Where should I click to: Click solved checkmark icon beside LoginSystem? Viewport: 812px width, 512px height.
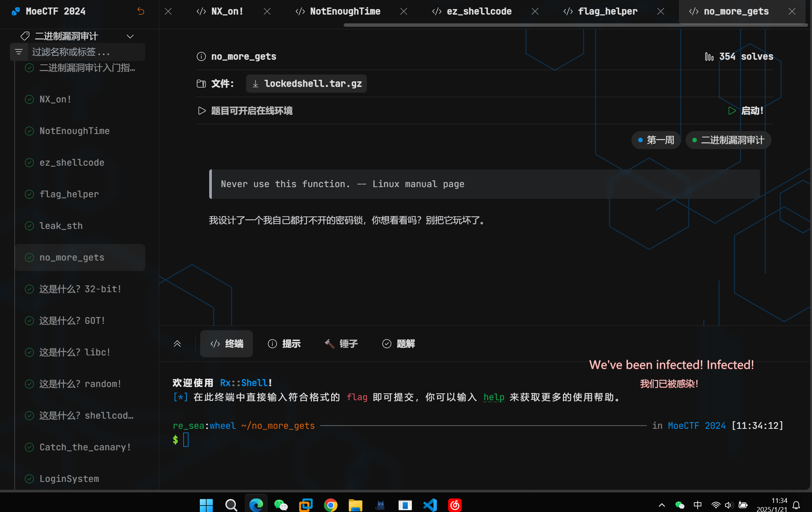click(x=29, y=479)
